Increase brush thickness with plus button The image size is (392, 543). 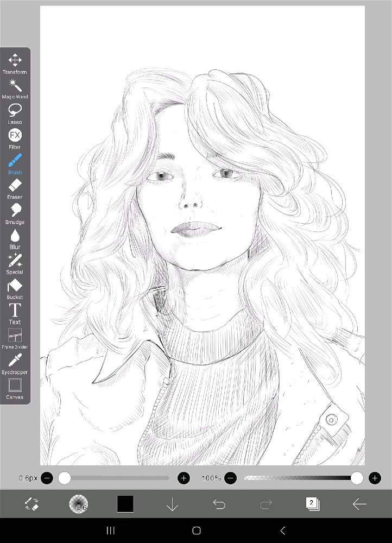[184, 478]
